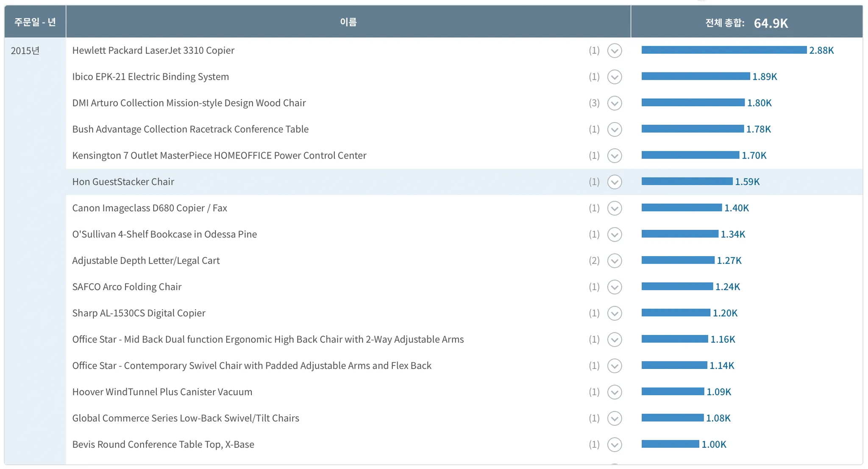Click the 2.88K bar for Hewlett Packard Copier
Viewport: 868px width, 469px height.
point(724,50)
